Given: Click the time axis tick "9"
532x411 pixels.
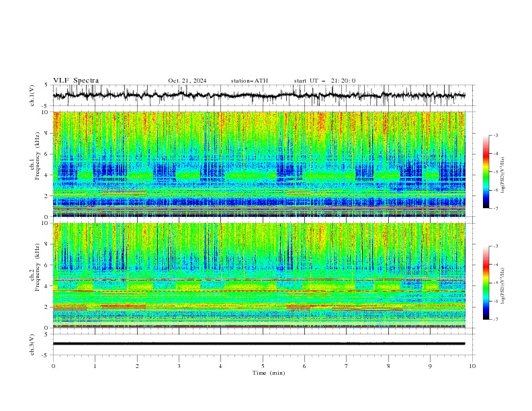Looking at the screenshot, I should [x=430, y=366].
